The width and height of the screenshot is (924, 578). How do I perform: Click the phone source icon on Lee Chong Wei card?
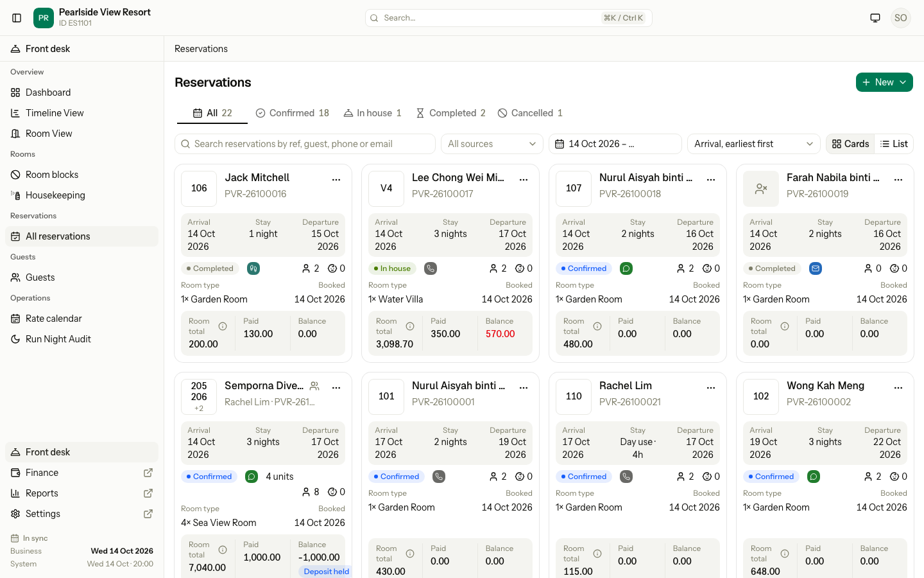click(x=431, y=268)
